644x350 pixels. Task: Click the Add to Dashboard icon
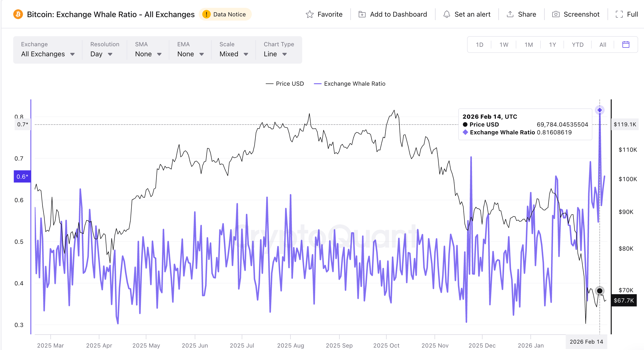click(x=362, y=14)
